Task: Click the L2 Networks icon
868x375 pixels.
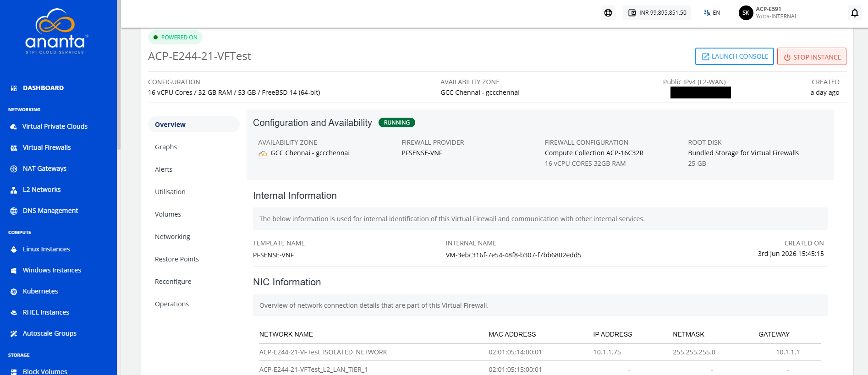Action: [14, 190]
